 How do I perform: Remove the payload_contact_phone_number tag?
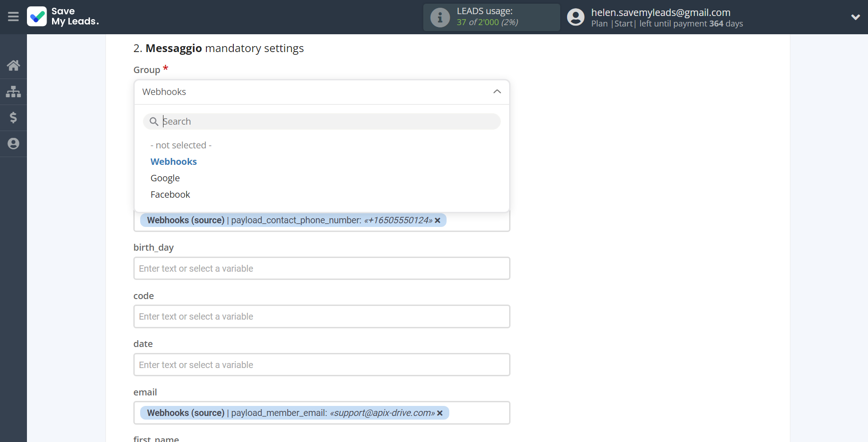pos(437,221)
